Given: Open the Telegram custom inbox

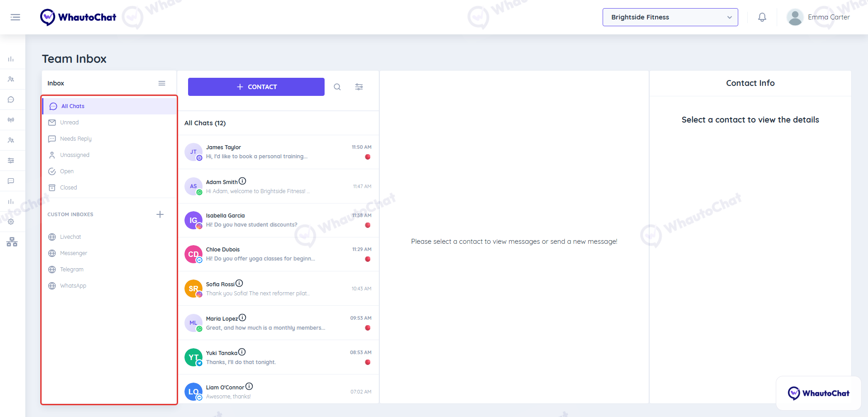Looking at the screenshot, I should 109,270.
